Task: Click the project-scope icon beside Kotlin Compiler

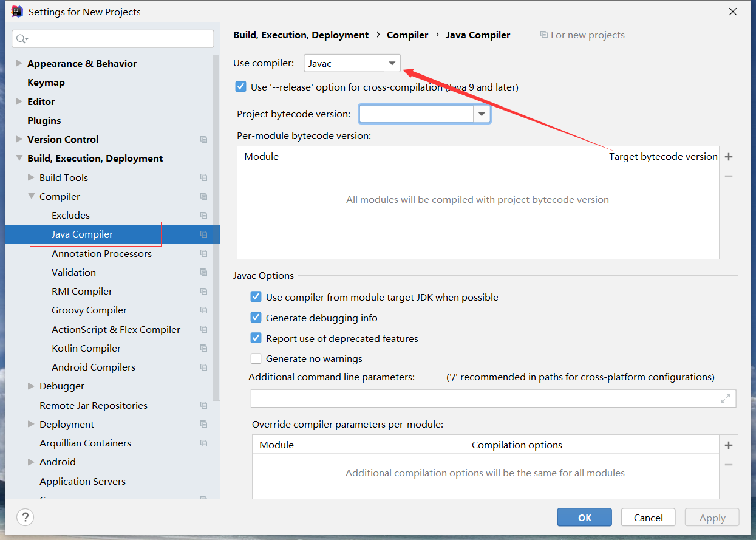Action: click(203, 348)
